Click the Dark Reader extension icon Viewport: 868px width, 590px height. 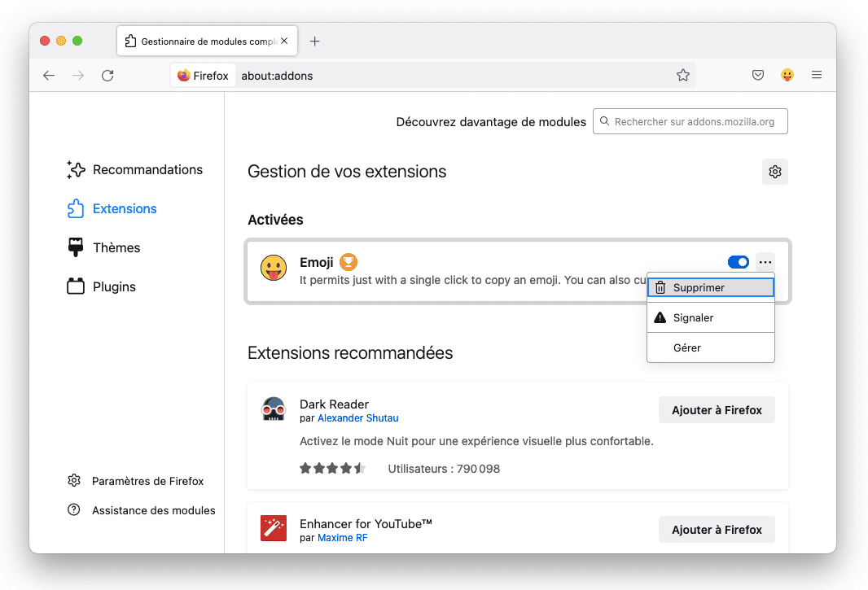[x=274, y=409]
